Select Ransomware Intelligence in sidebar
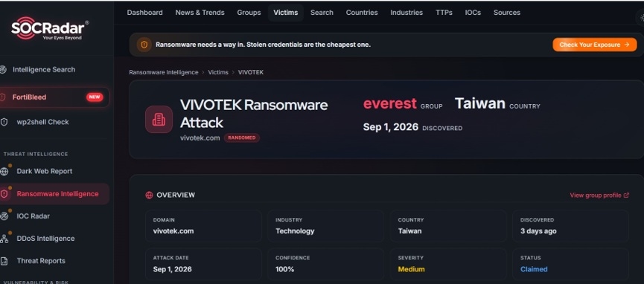 tap(54, 194)
